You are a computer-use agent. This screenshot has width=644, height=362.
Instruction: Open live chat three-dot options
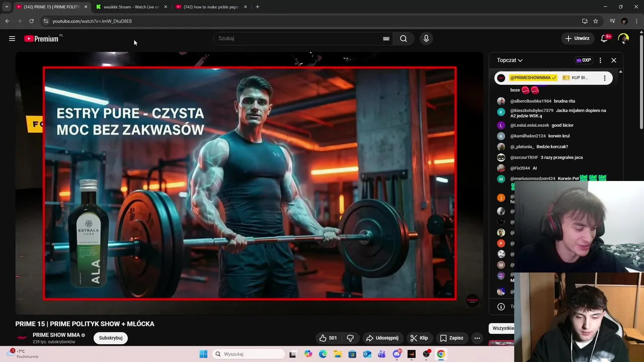pyautogui.click(x=600, y=60)
